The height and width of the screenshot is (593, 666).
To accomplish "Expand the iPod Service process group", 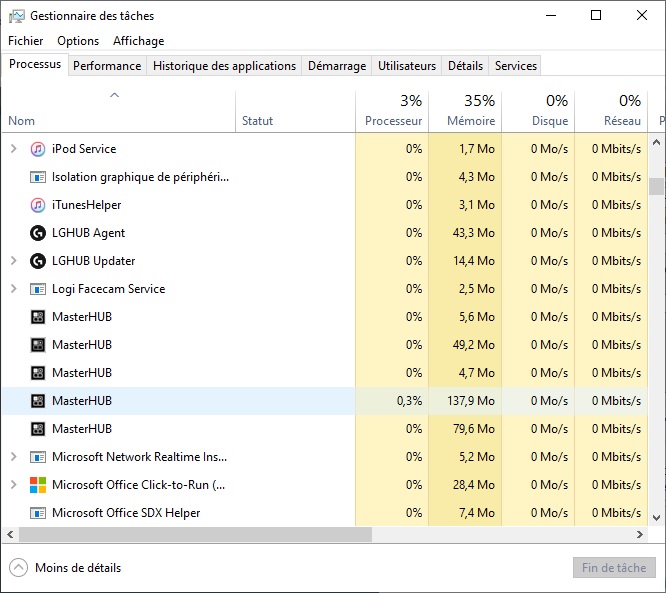I will 13,149.
